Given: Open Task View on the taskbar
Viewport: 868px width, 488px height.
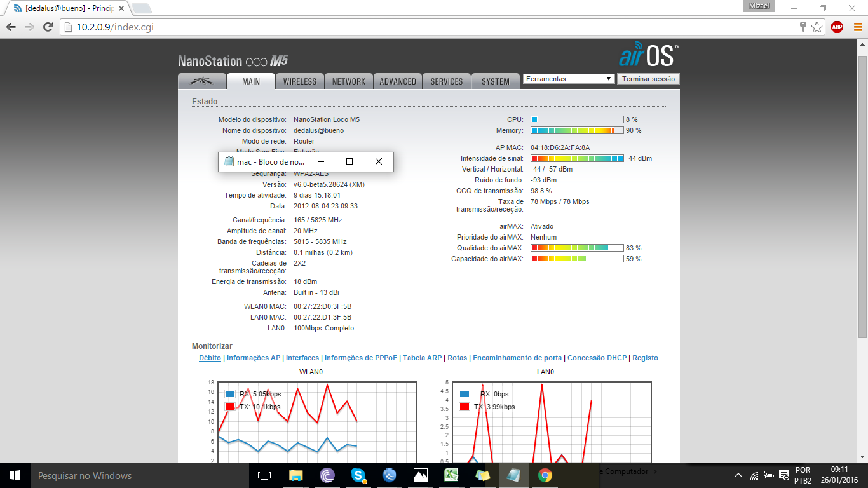Looking at the screenshot, I should pyautogui.click(x=264, y=475).
